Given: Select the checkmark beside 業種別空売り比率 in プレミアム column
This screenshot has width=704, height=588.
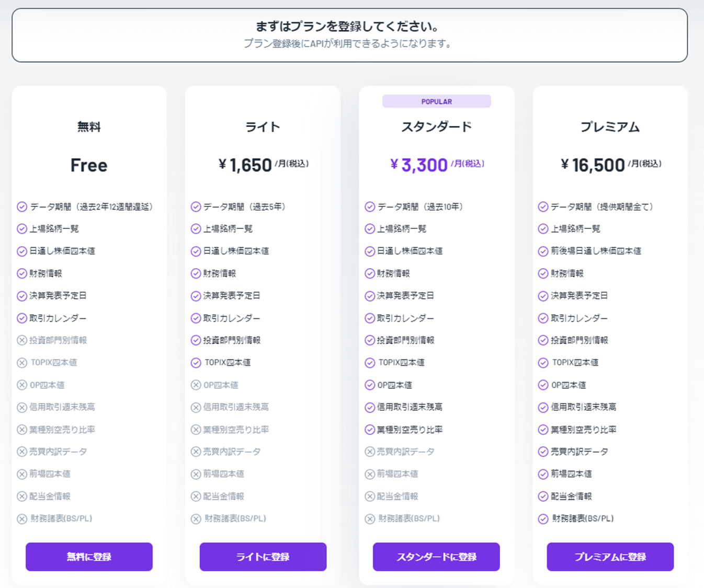Looking at the screenshot, I should (542, 430).
